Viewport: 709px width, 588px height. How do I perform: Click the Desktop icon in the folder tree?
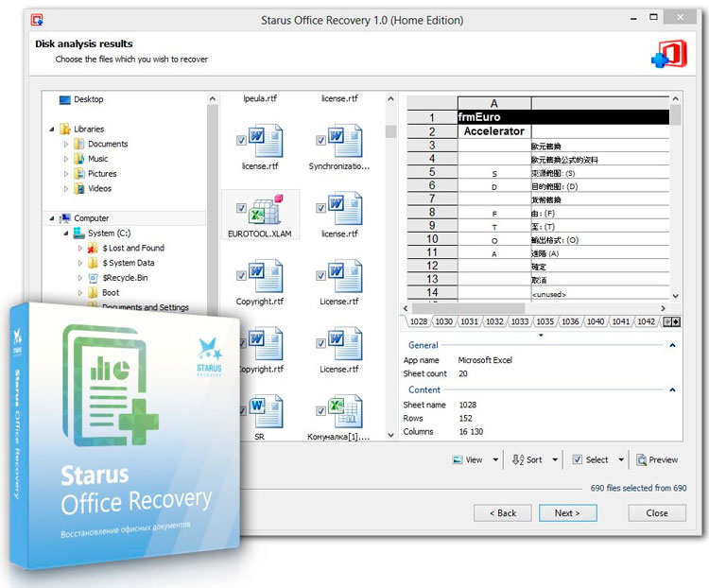65,99
